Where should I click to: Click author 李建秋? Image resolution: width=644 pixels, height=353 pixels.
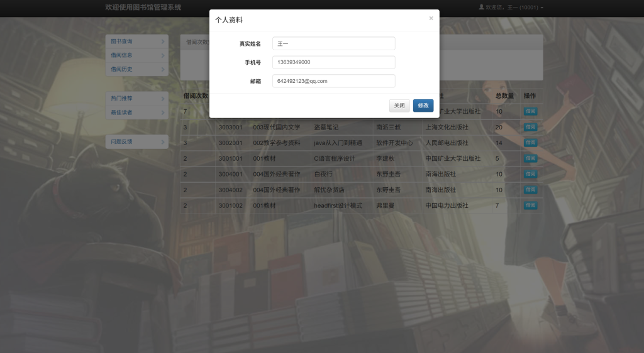point(386,158)
